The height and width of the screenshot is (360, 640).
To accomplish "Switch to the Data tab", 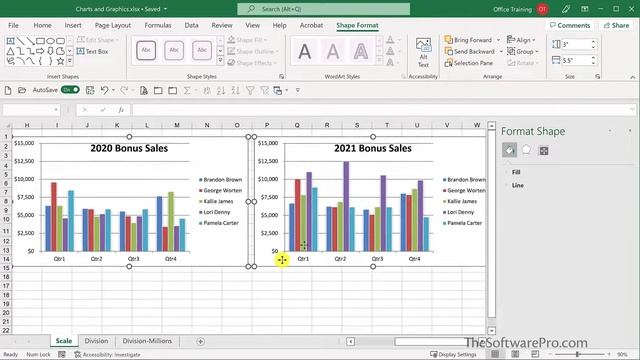I will click(x=191, y=25).
